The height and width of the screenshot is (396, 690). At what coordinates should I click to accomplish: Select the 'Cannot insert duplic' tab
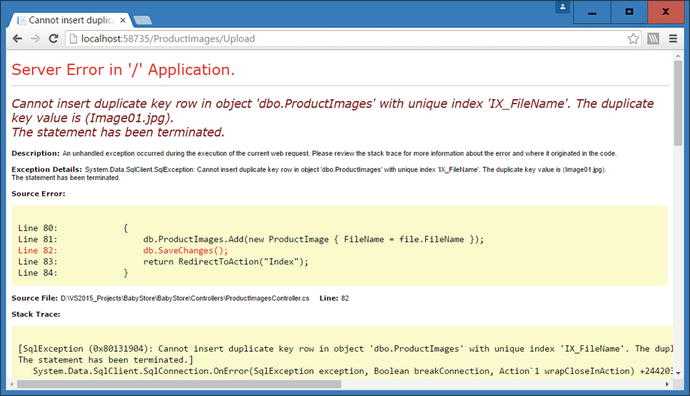click(70, 20)
